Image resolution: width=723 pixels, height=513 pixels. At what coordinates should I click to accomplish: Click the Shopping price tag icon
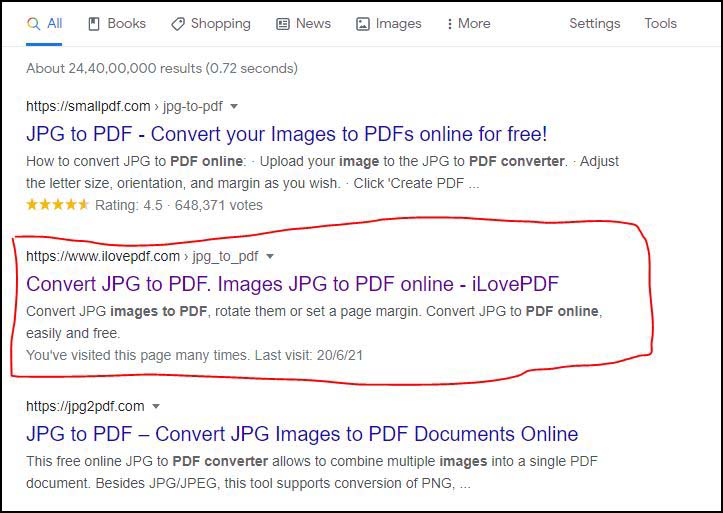tap(178, 24)
